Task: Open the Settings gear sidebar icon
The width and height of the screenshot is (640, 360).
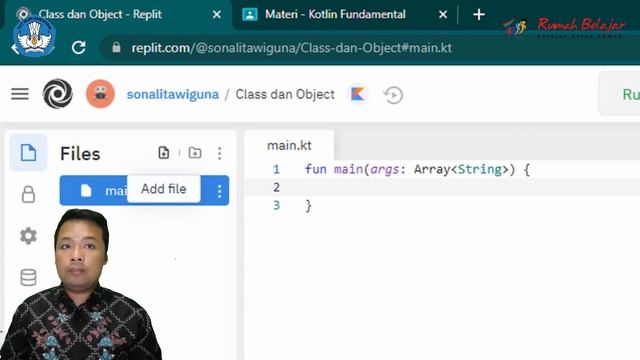Action: click(28, 236)
